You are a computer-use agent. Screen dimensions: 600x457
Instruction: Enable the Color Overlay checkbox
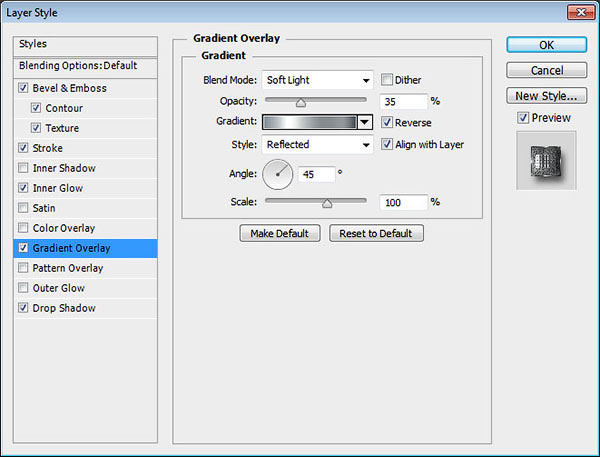pyautogui.click(x=23, y=228)
